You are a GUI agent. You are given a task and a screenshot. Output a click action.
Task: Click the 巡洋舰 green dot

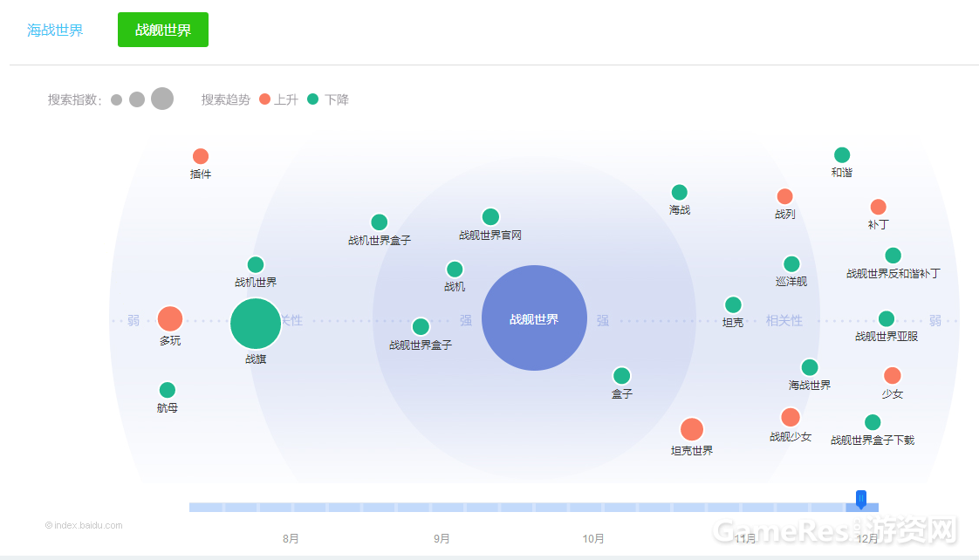(x=791, y=264)
